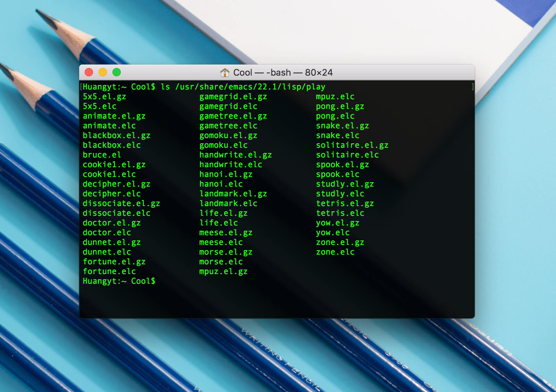Image resolution: width=556 pixels, height=392 pixels.
Task: Click the file name zone.el.gz
Action: (x=340, y=242)
